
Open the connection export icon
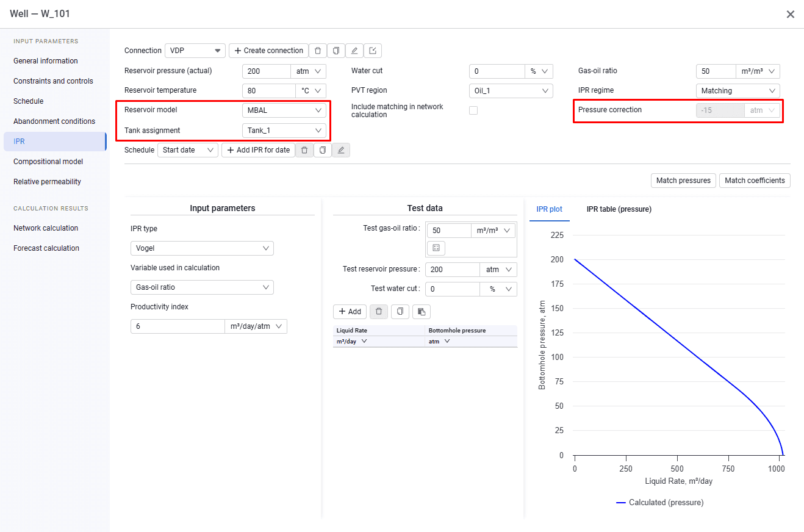[373, 51]
